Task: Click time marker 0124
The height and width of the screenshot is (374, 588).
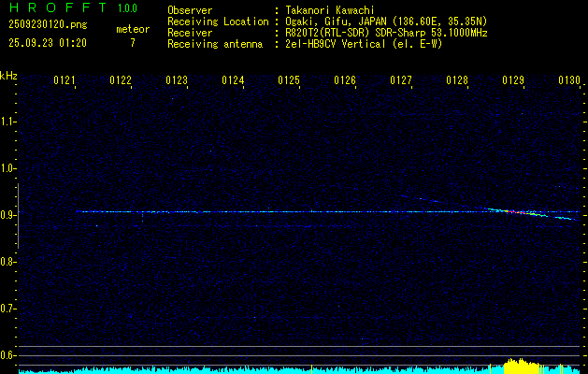Action: pyautogui.click(x=233, y=80)
